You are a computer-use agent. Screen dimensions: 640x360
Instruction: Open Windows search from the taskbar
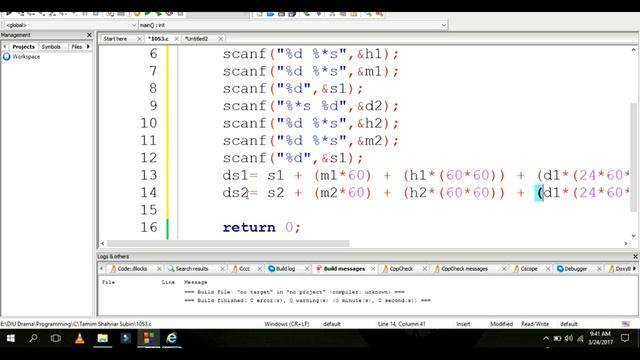point(33,338)
